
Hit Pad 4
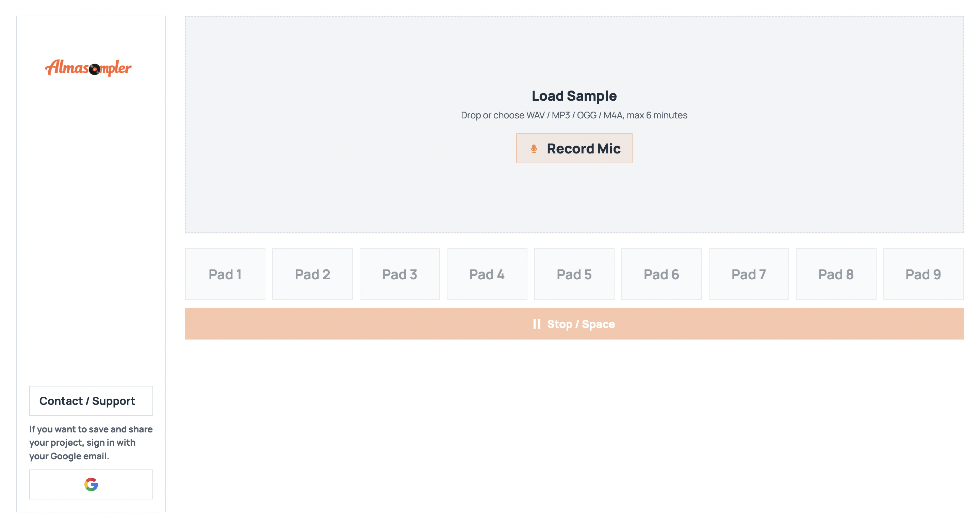[487, 274]
